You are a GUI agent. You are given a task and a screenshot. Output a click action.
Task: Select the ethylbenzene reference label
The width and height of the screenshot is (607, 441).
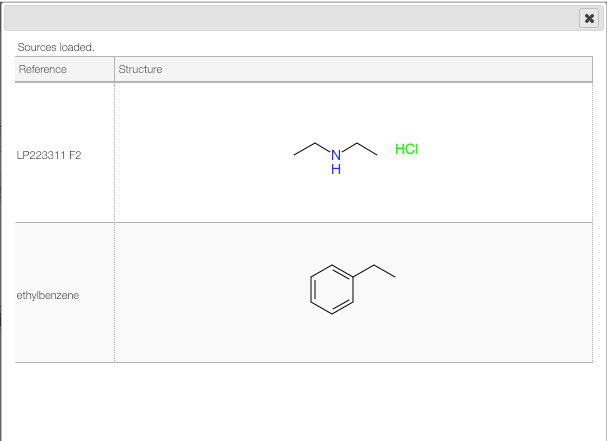pyautogui.click(x=48, y=295)
